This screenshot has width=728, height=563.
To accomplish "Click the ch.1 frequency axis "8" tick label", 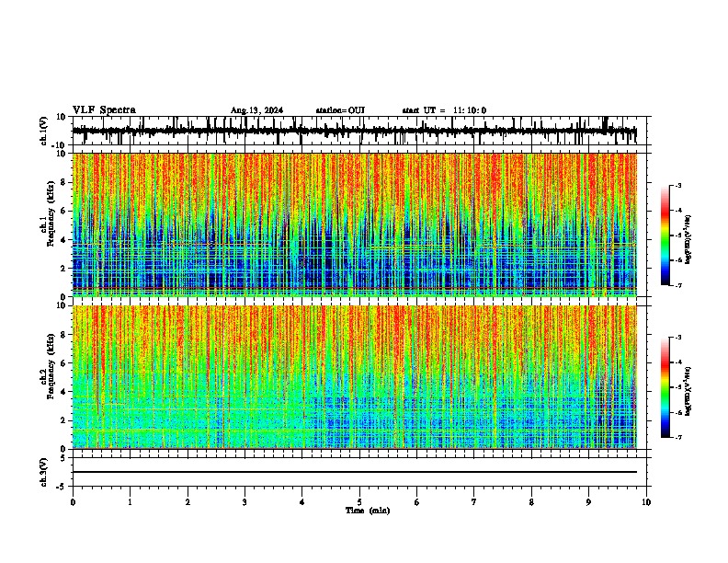I will coord(64,182).
